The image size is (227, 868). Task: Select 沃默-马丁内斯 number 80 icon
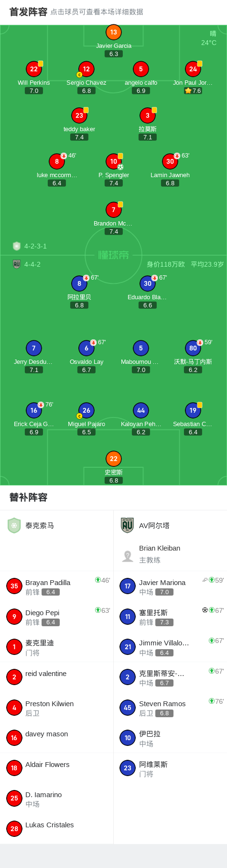coord(193,348)
